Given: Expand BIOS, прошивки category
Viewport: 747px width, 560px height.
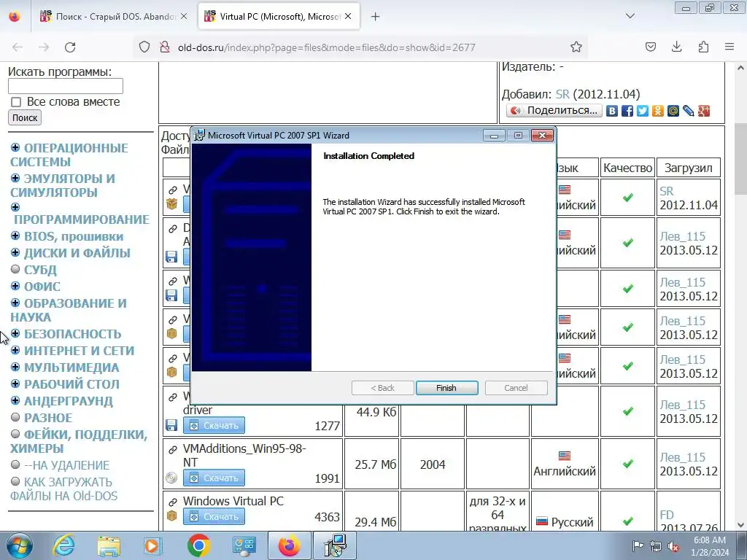Looking at the screenshot, I should tap(15, 236).
